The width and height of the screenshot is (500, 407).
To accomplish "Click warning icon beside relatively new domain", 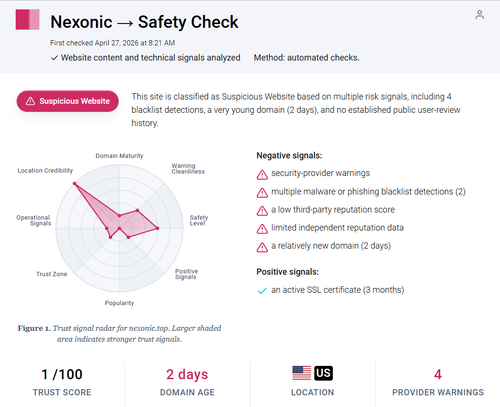I will (x=262, y=247).
